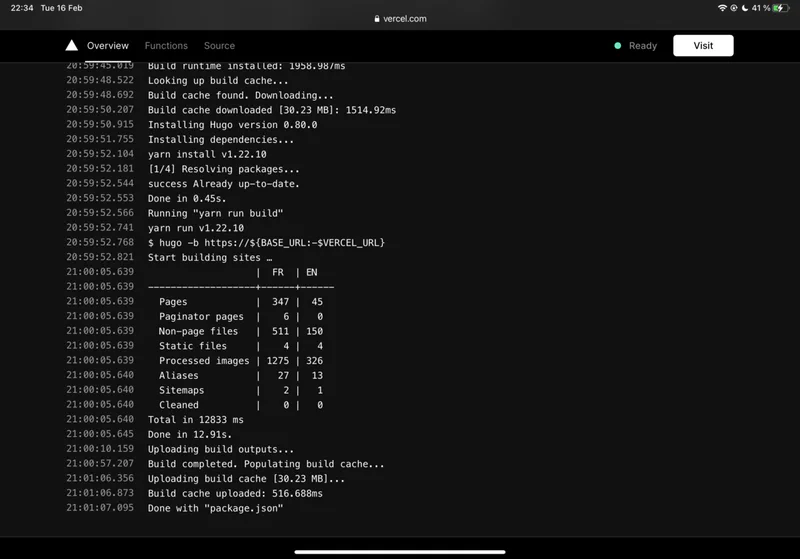
Task: Click the hugo -b build command line
Action: [x=266, y=243]
